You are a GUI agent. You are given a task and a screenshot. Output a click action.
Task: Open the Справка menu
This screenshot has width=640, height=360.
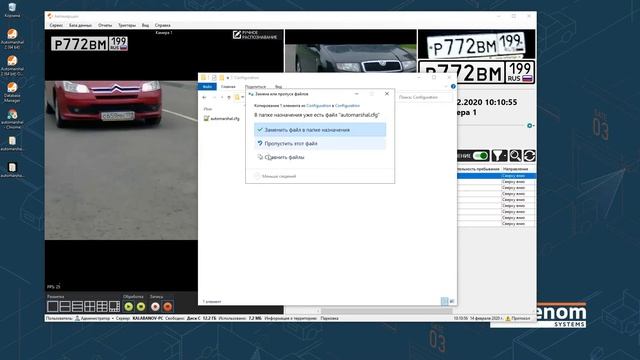tap(162, 25)
